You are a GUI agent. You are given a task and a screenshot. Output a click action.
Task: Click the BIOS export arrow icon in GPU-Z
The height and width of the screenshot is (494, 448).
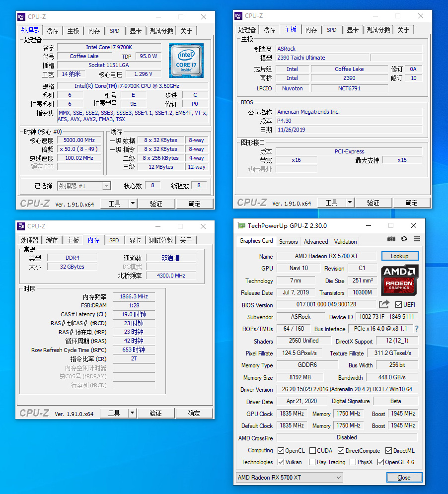coord(383,304)
